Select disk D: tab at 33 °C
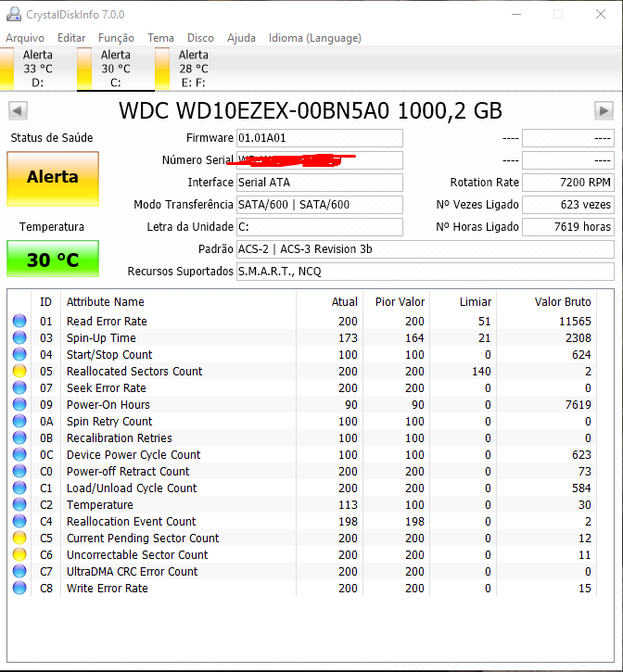623x672 pixels. coord(38,69)
